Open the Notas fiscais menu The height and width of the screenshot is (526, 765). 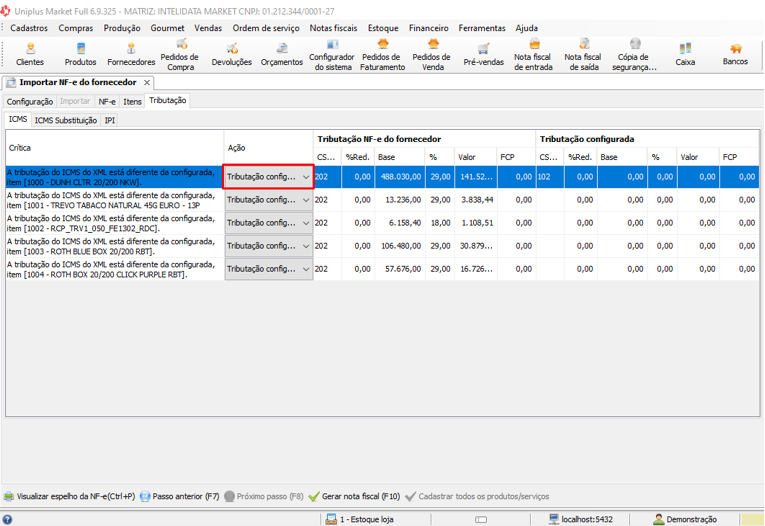pyautogui.click(x=333, y=28)
